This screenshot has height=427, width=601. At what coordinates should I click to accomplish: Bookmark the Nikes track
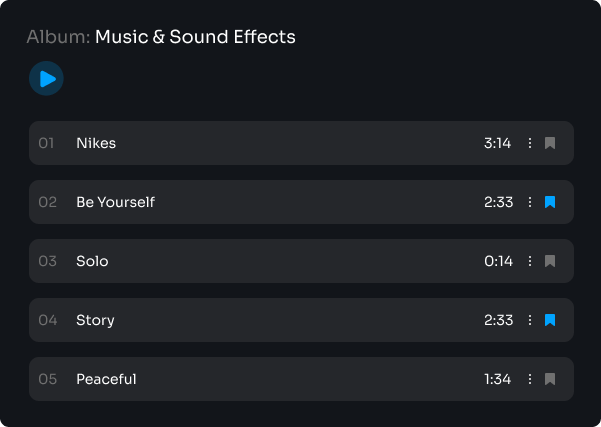pos(550,143)
